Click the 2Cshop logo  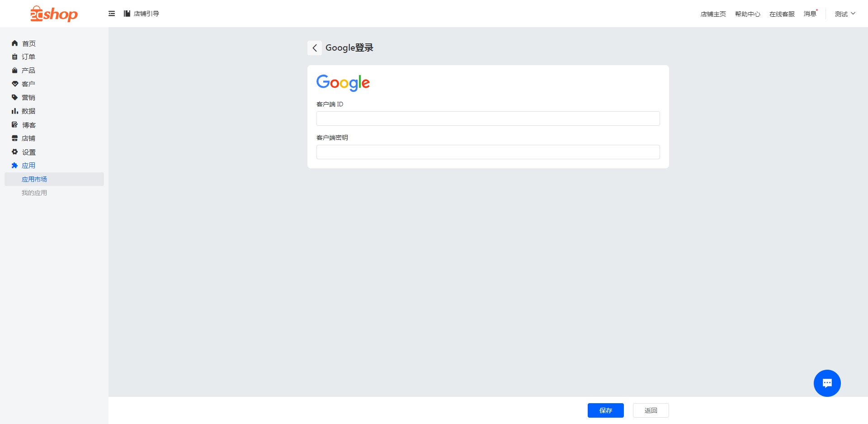54,14
